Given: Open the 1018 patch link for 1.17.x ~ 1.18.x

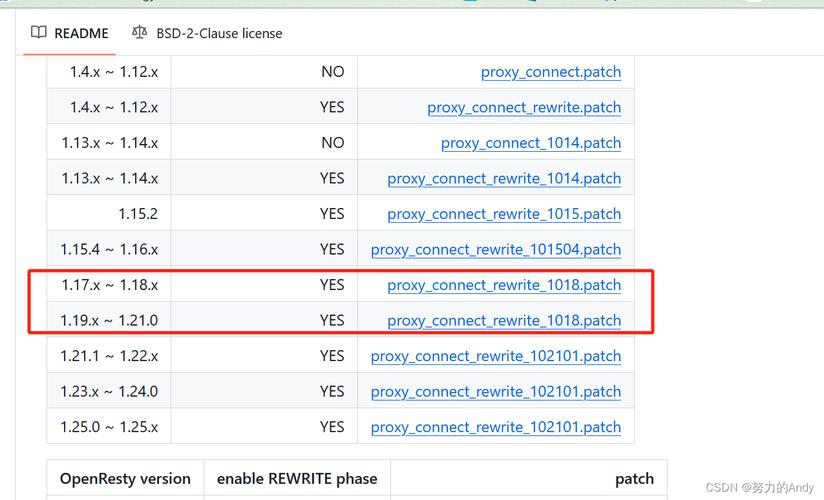Looking at the screenshot, I should tap(504, 285).
